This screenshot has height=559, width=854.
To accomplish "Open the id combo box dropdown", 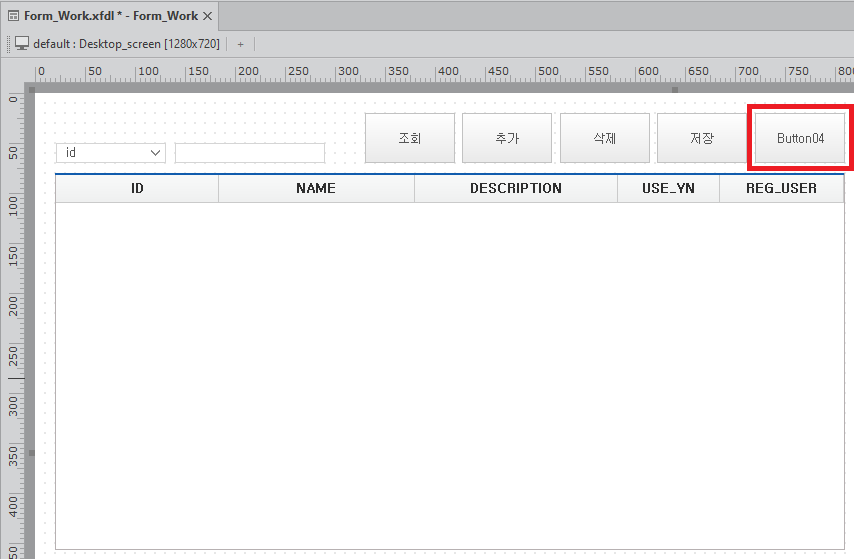I will (156, 153).
